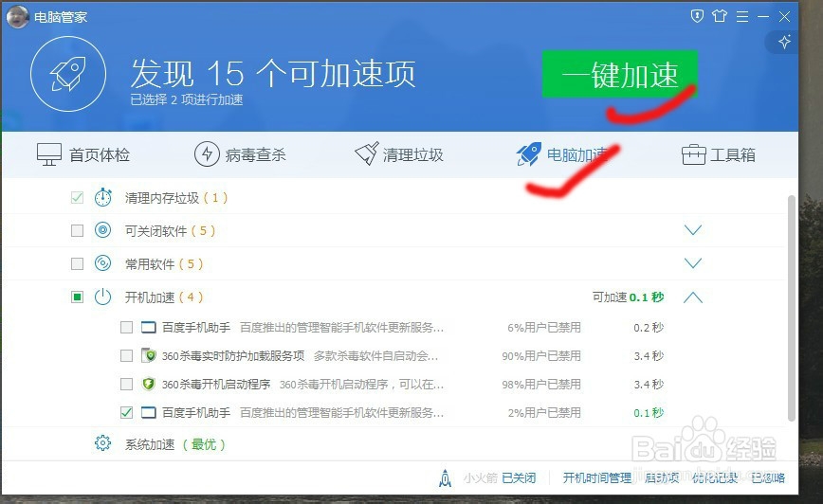Open 开机时间管理 link
The image size is (823, 504).
click(x=597, y=477)
